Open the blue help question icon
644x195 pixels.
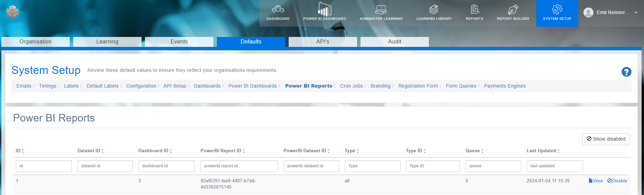click(626, 72)
